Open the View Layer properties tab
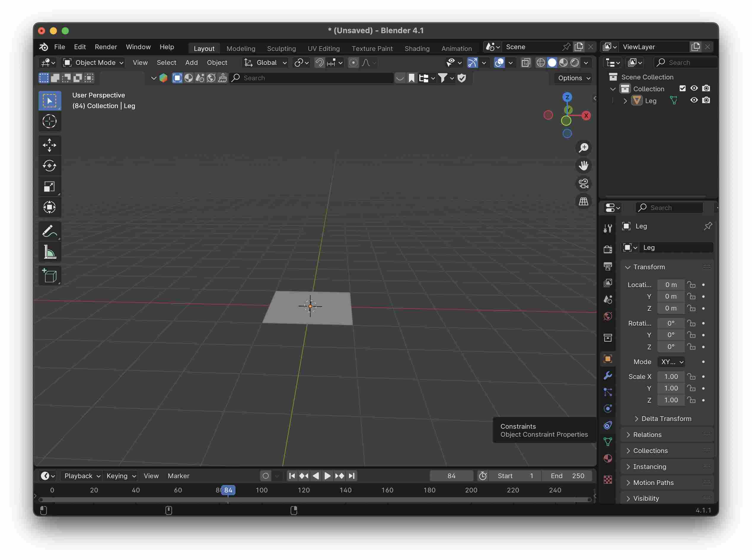The image size is (752, 560). 608,283
